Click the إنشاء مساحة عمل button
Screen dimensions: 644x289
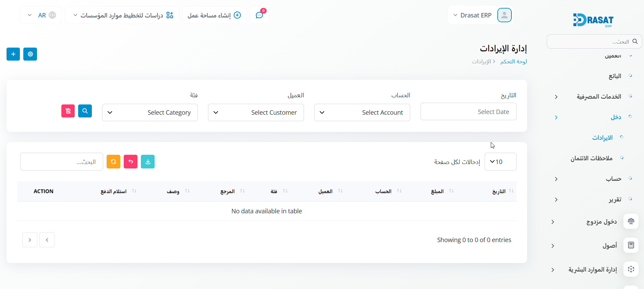click(214, 15)
